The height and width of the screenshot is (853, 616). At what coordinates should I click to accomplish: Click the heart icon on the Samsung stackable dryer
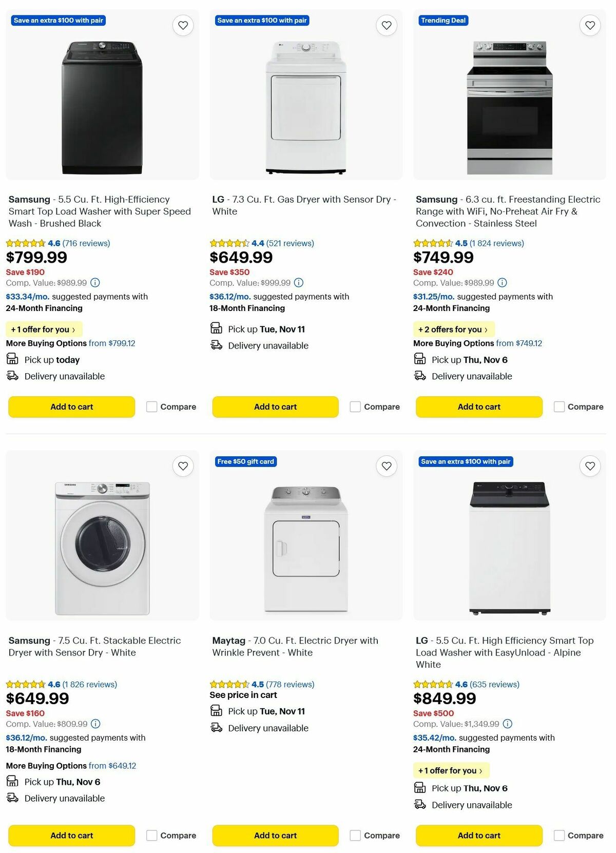tap(183, 466)
